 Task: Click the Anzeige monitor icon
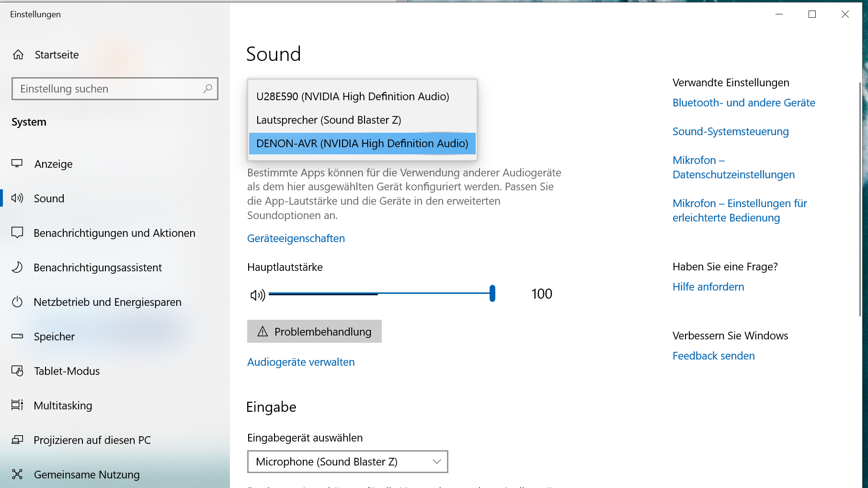point(17,163)
